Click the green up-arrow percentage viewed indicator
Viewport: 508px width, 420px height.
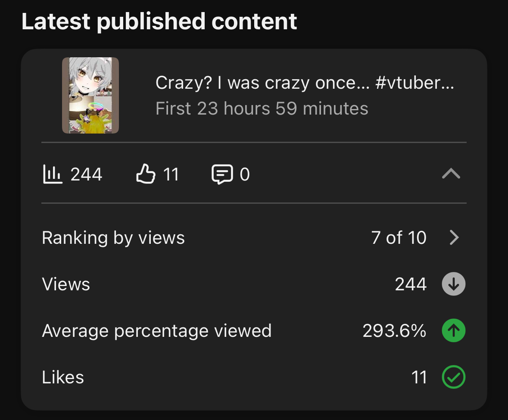[454, 331]
